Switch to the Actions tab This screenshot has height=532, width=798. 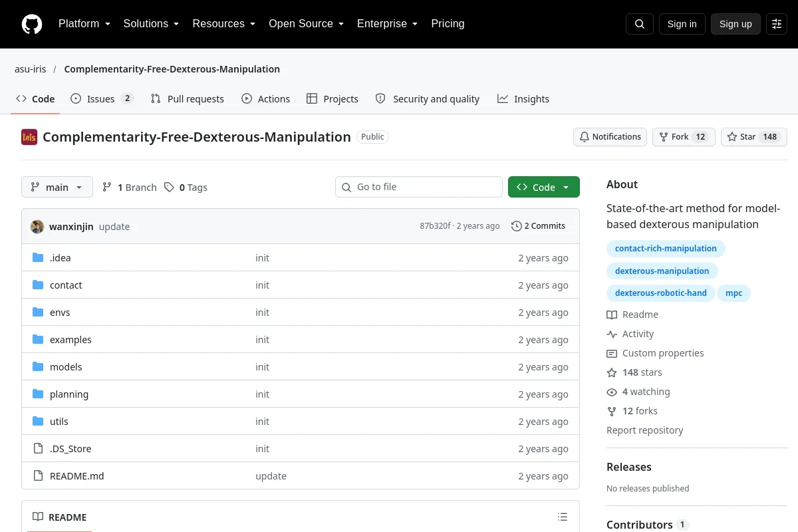(266, 98)
